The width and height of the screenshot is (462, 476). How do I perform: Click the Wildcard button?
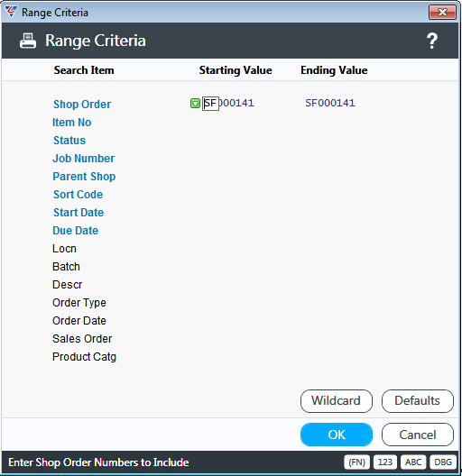(x=337, y=401)
